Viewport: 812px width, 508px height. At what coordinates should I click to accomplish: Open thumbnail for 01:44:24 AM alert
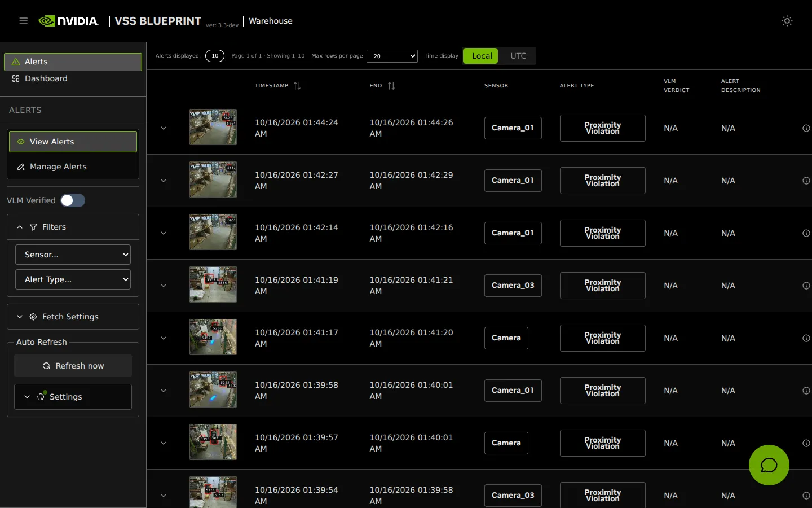(x=213, y=127)
